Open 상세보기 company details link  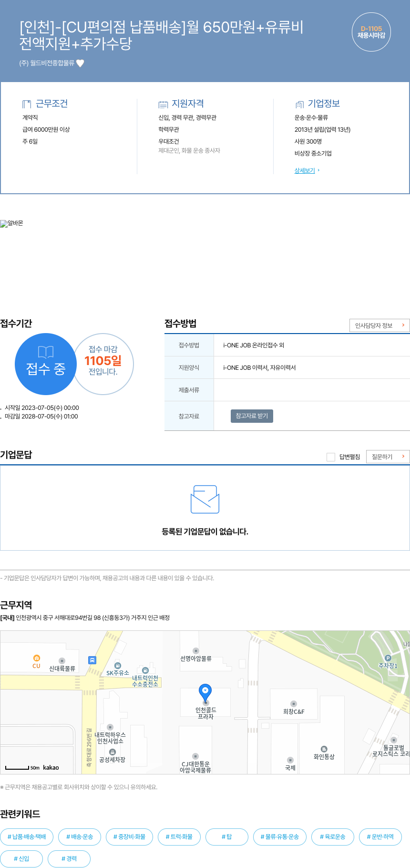tap(305, 170)
